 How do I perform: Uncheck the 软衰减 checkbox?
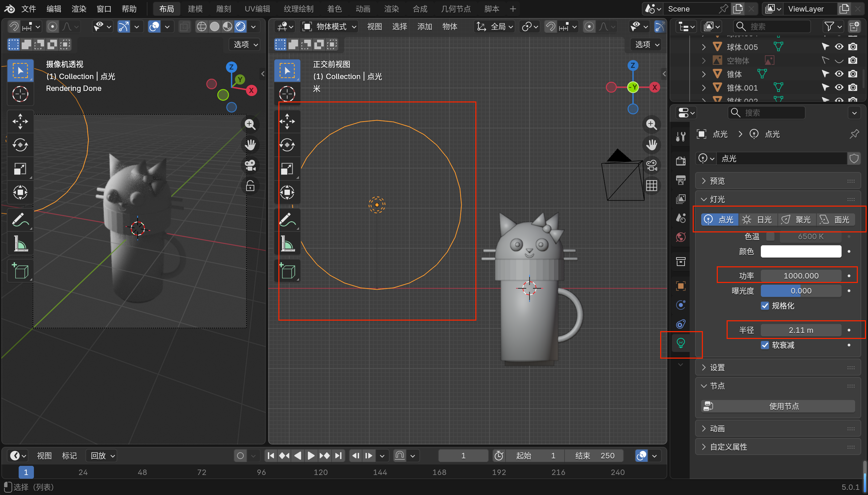(x=765, y=345)
